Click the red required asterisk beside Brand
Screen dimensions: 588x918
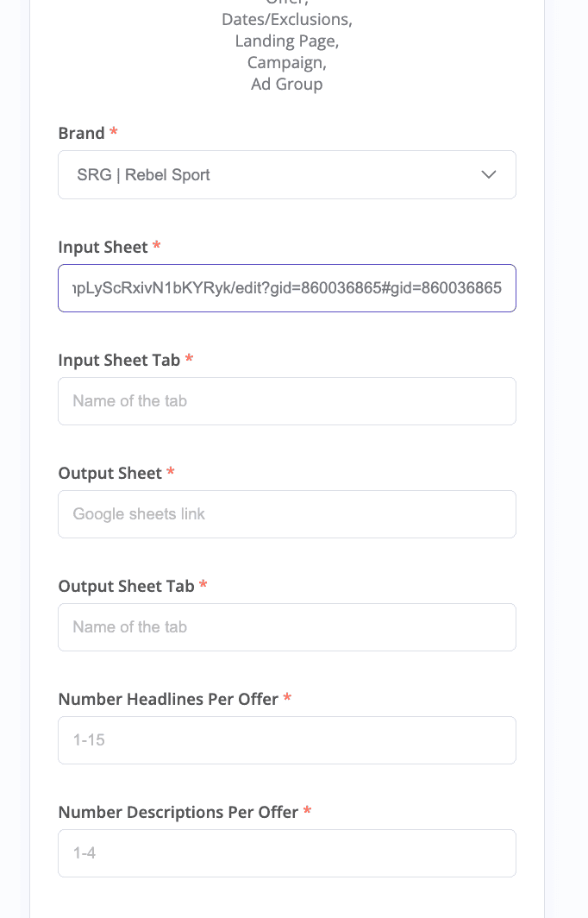(114, 133)
